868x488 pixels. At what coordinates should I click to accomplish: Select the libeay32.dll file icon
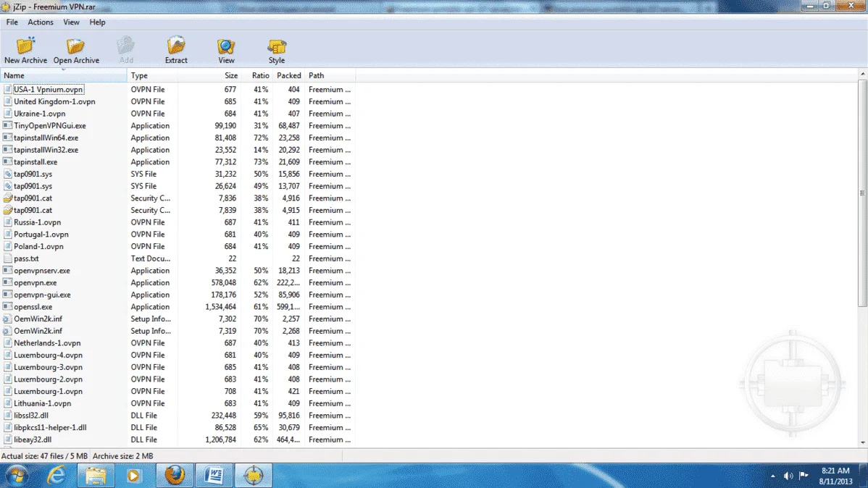[8, 439]
